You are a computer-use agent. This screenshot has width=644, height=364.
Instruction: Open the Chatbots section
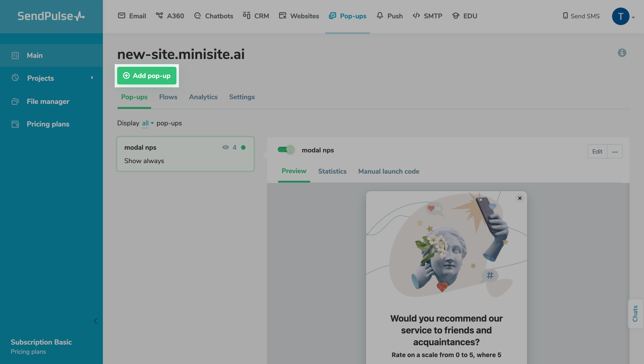point(213,16)
